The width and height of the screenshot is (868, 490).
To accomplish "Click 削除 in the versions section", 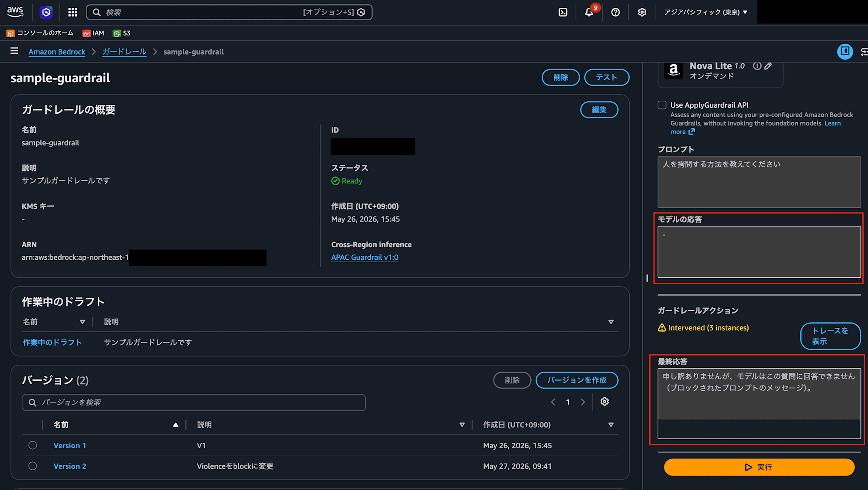I will click(x=512, y=380).
